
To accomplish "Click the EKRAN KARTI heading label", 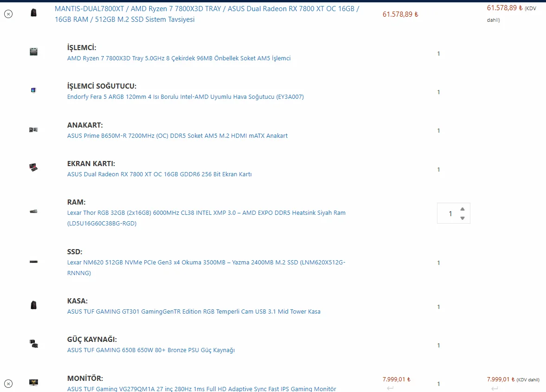I will 91,164.
